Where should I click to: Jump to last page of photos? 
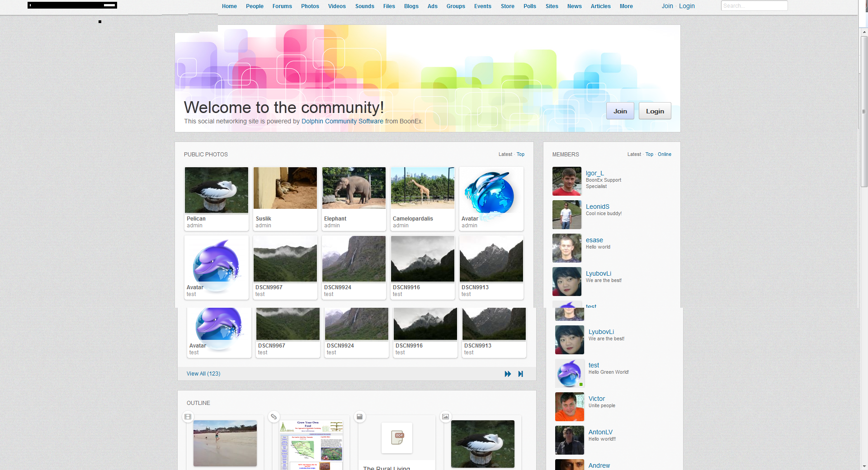tap(521, 374)
